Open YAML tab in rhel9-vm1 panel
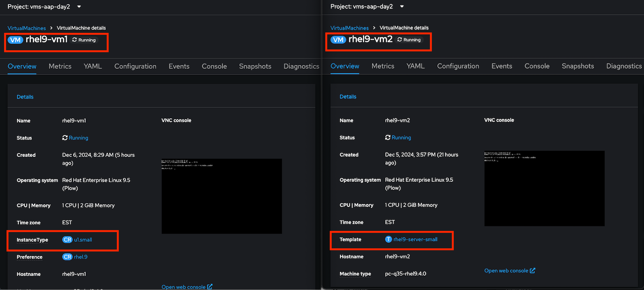 click(93, 66)
